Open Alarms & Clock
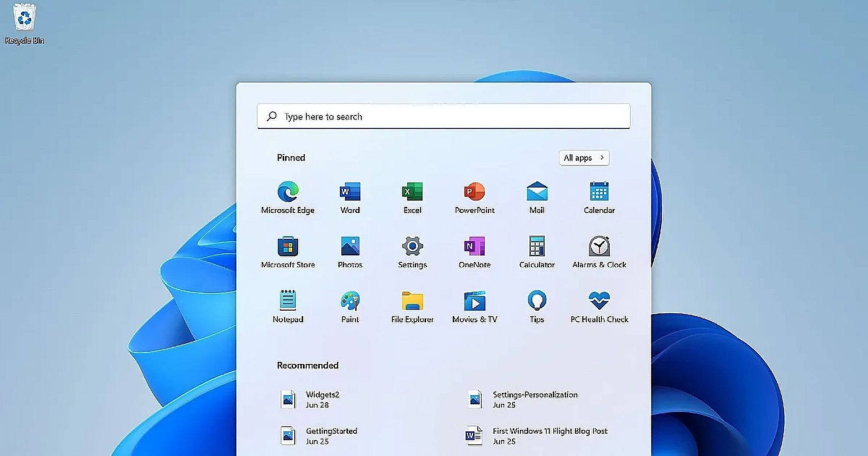Image resolution: width=868 pixels, height=456 pixels. 599,252
